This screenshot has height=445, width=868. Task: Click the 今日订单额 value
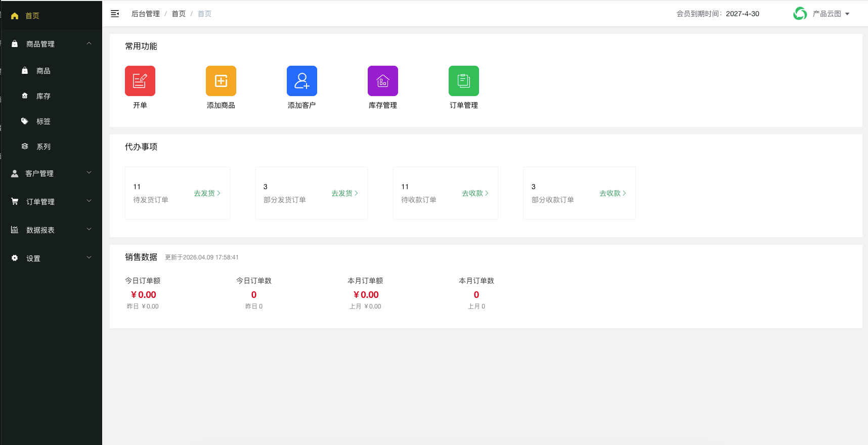tap(143, 295)
